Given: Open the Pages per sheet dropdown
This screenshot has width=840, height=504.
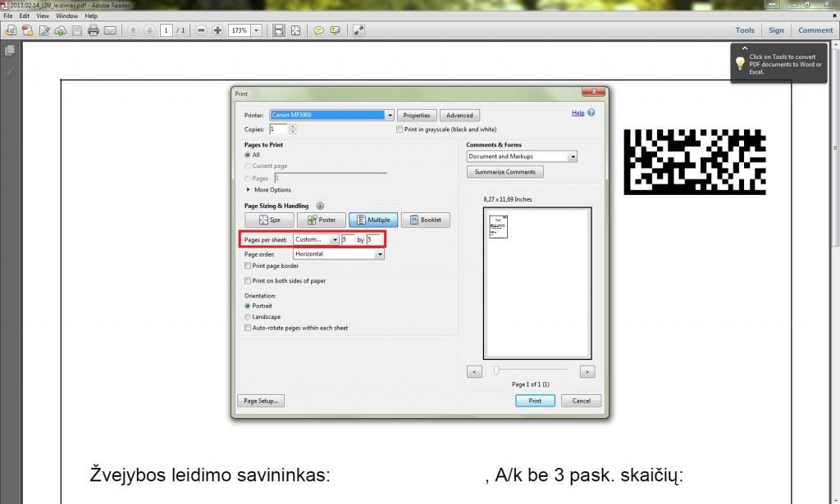Looking at the screenshot, I should (335, 239).
